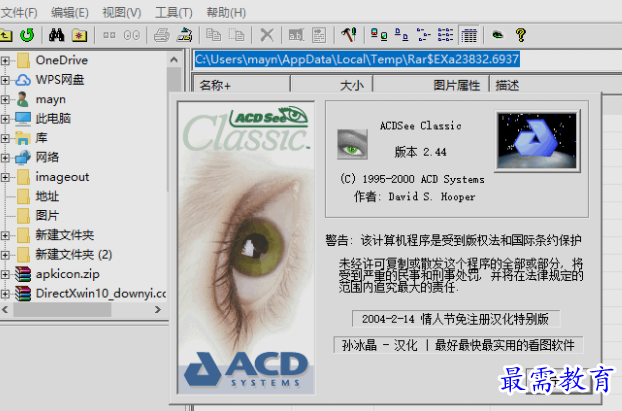
Task: Select 网络 in the folder tree
Action: coord(47,157)
